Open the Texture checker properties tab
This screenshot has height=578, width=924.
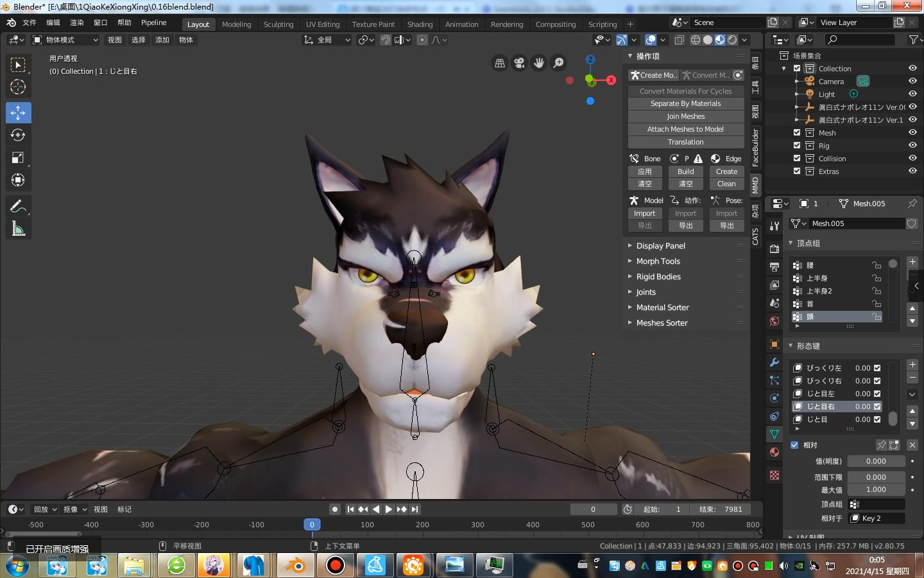[774, 475]
